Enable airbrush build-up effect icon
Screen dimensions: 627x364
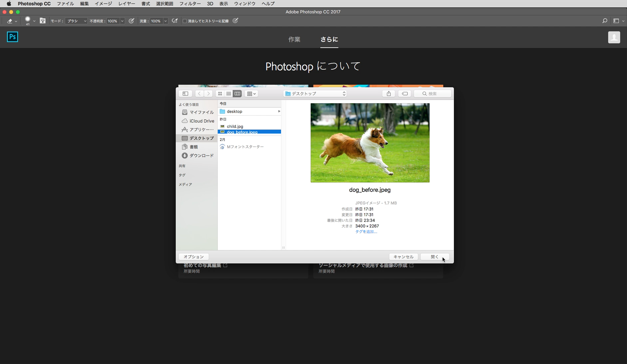[175, 21]
